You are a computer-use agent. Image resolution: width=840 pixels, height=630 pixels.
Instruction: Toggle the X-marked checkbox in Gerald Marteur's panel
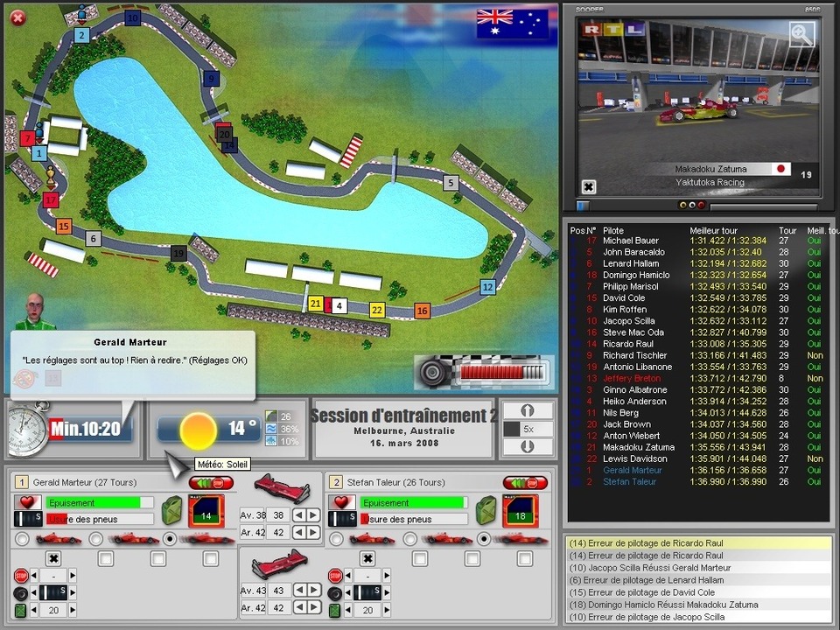[x=53, y=558]
